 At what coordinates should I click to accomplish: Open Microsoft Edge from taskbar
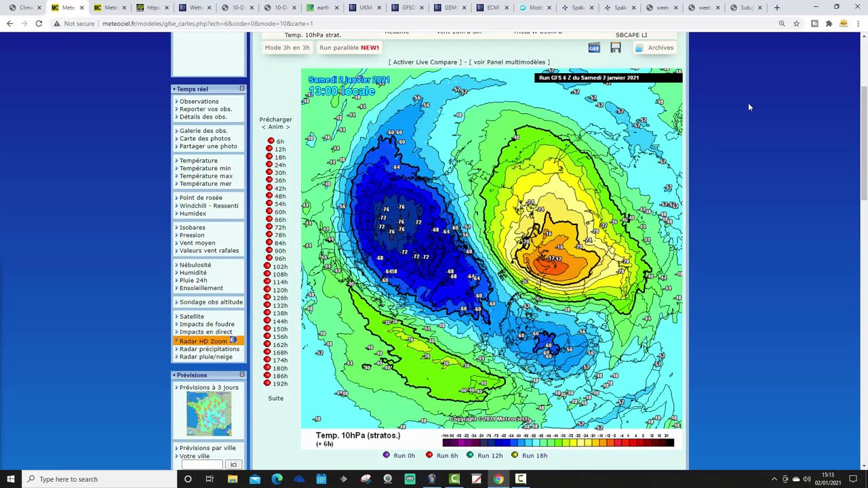pyautogui.click(x=277, y=479)
